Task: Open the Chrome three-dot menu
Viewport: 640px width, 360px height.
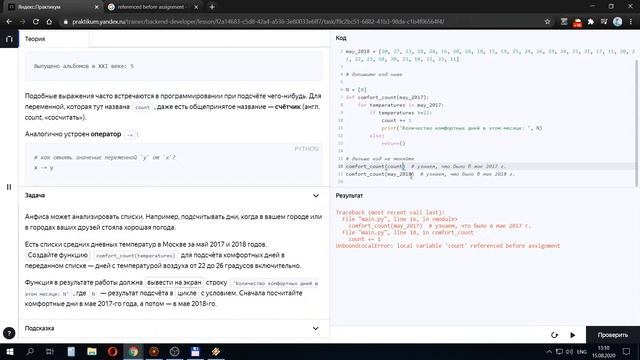Action: [x=631, y=22]
